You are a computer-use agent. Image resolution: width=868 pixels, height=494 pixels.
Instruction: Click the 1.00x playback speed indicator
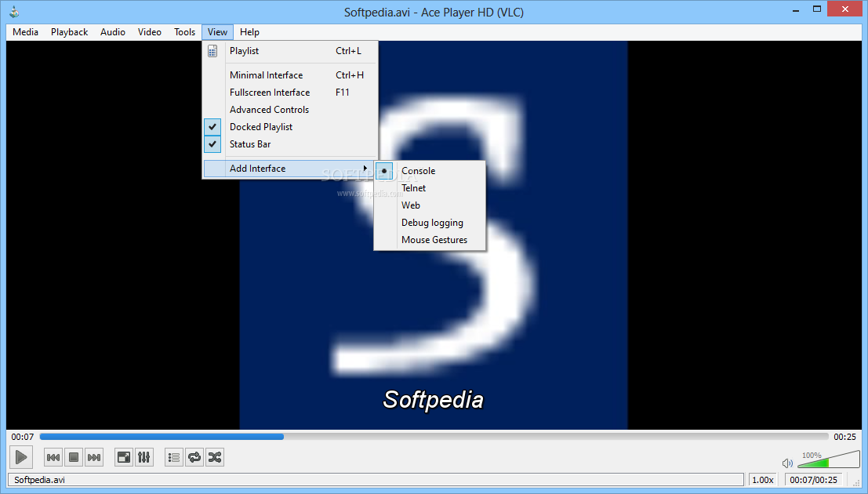(x=763, y=480)
